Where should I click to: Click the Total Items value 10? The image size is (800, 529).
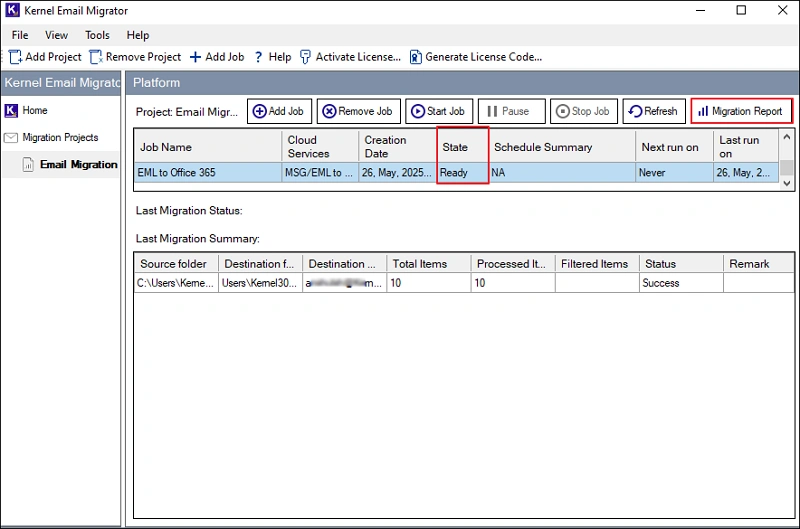point(429,283)
